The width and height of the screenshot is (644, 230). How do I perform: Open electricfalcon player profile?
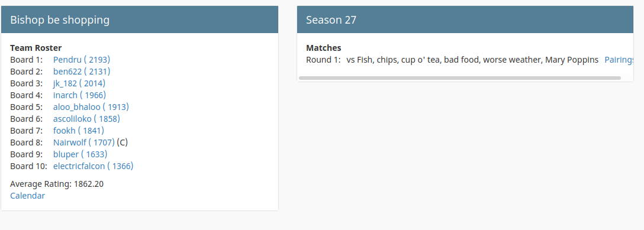(x=94, y=166)
